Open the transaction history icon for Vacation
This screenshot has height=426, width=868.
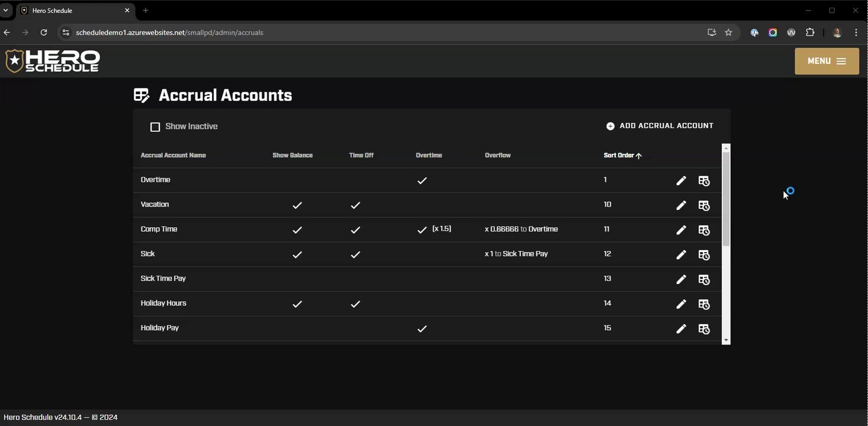pyautogui.click(x=704, y=205)
